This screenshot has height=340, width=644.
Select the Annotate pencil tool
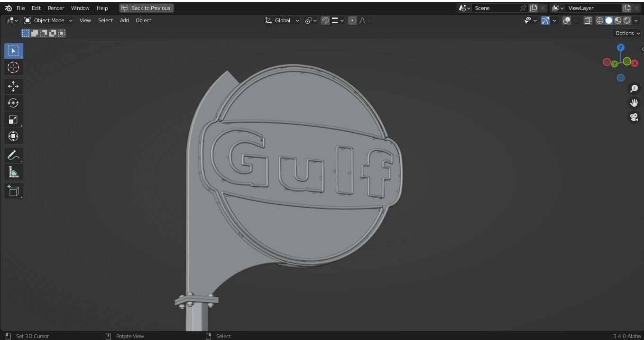point(13,155)
